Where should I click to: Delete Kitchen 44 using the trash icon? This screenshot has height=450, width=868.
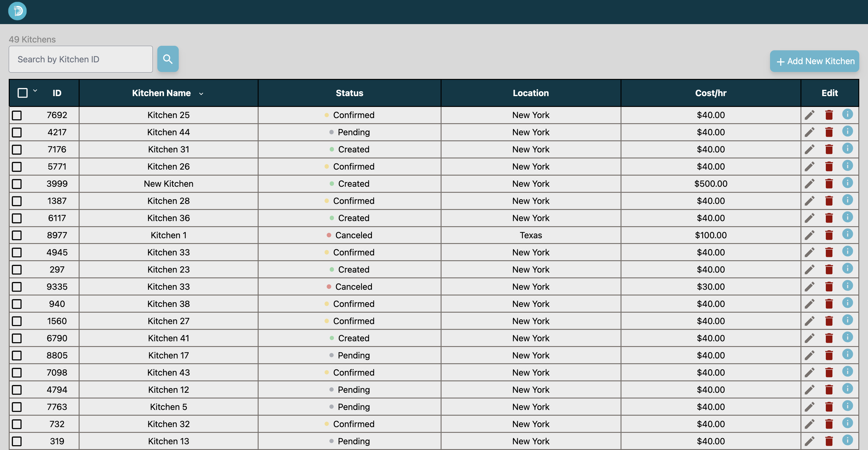point(829,132)
